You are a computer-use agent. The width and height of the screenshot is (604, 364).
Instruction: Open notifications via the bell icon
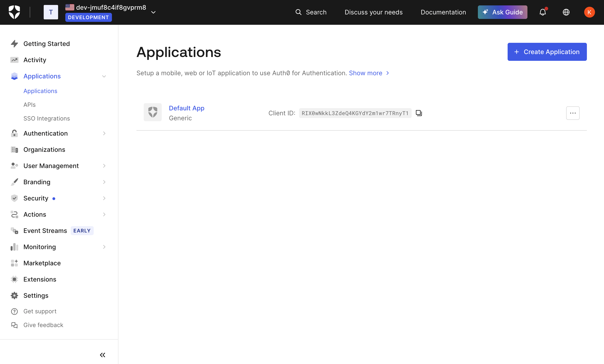(x=543, y=12)
